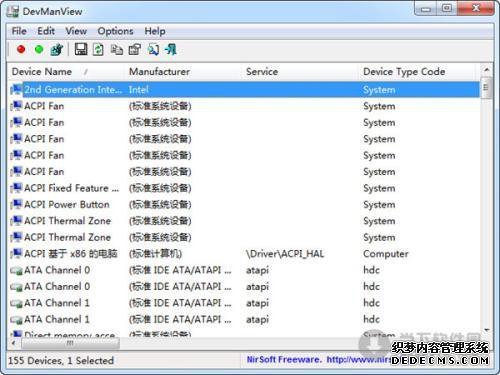The image size is (500, 375).
Task: Click the vertical scrollbar thumb
Action: (487, 88)
